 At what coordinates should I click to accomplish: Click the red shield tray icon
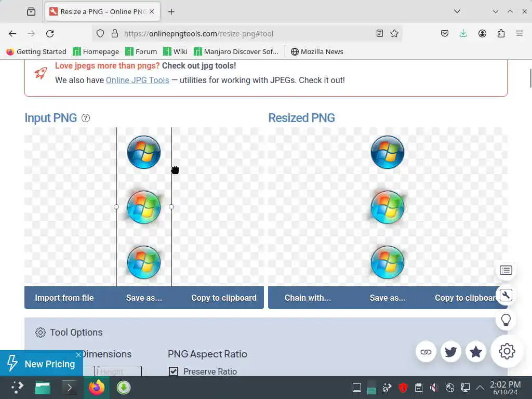click(x=403, y=388)
